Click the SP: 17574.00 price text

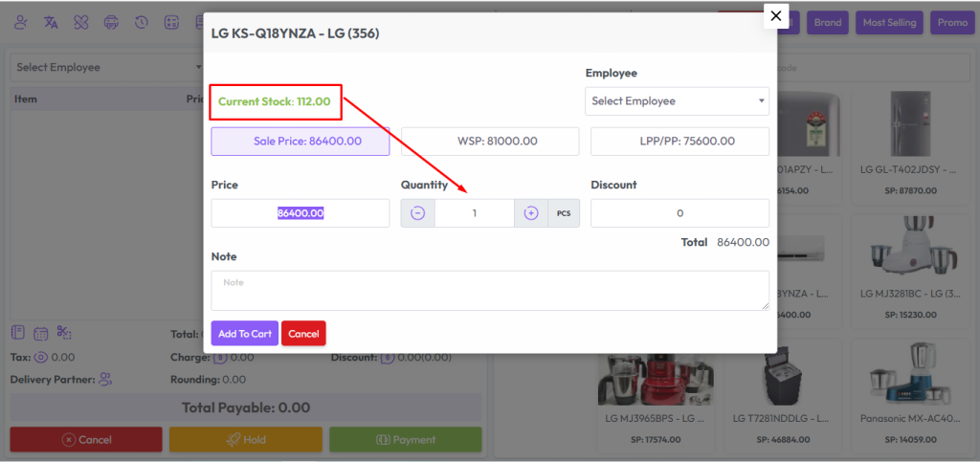657,440
